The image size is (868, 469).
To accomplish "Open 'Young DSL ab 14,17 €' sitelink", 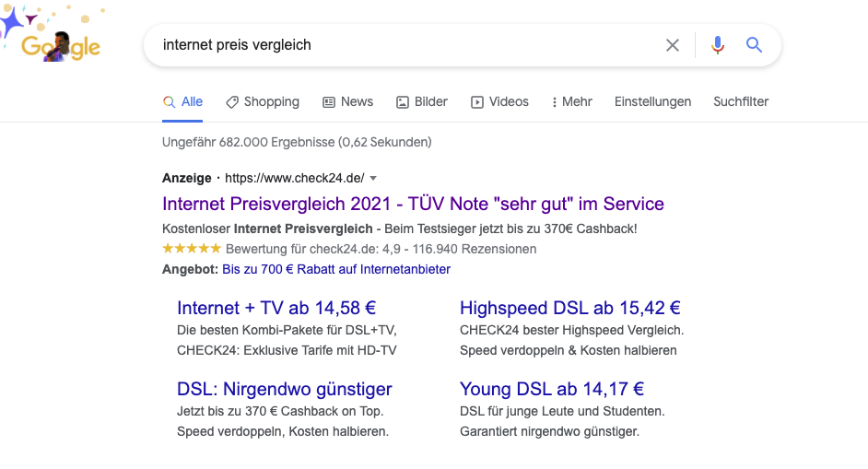I will [x=551, y=389].
